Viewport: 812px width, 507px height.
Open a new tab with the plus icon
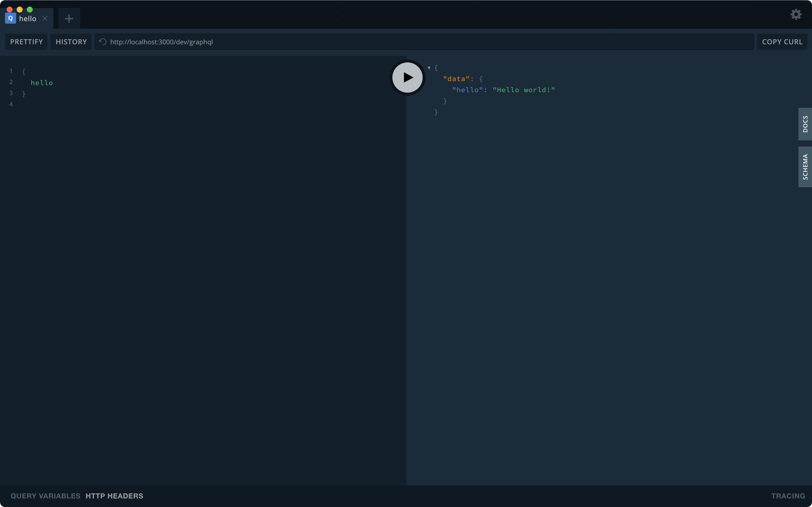click(69, 18)
